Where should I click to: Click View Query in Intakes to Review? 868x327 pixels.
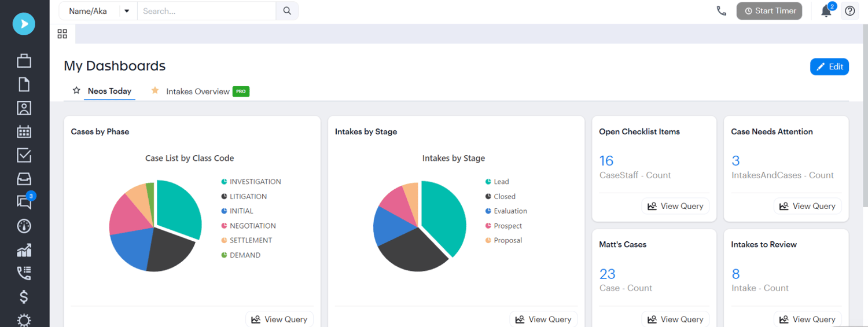pyautogui.click(x=807, y=319)
